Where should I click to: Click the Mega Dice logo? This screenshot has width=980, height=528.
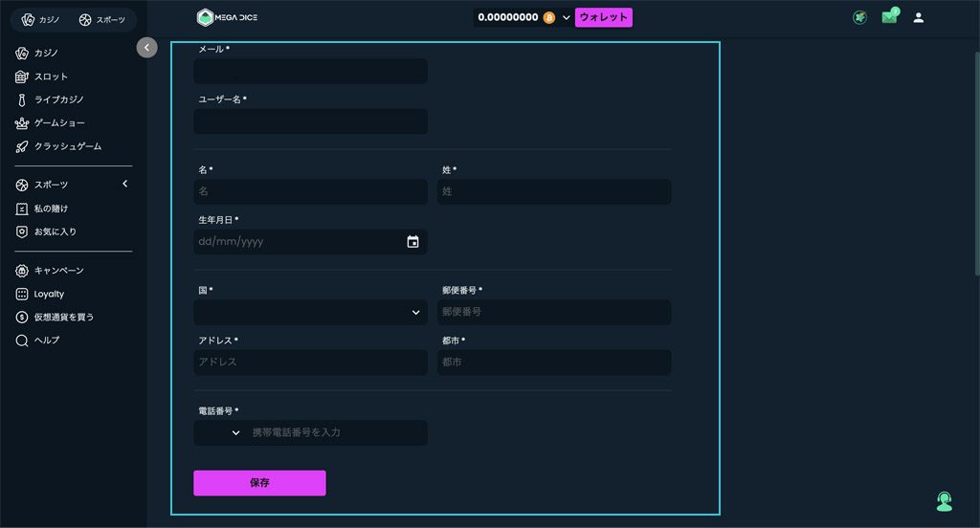[x=227, y=17]
